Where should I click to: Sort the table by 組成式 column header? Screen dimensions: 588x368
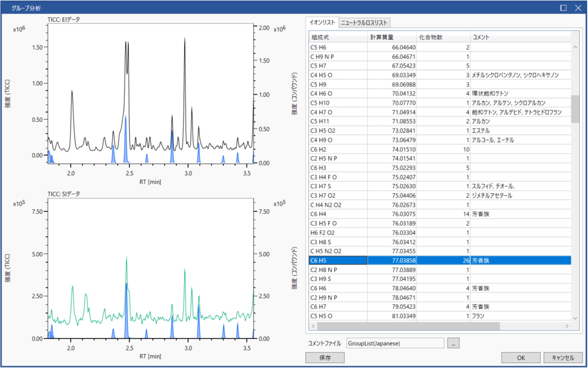tap(338, 37)
